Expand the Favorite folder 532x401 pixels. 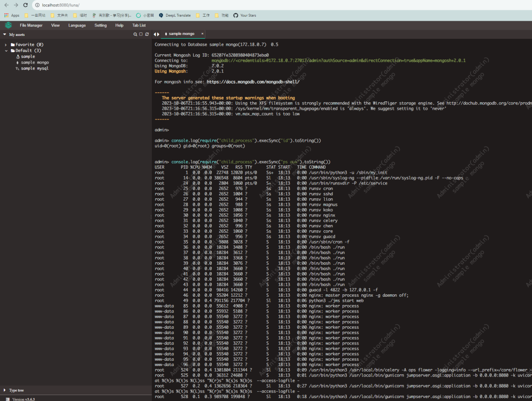coord(6,45)
